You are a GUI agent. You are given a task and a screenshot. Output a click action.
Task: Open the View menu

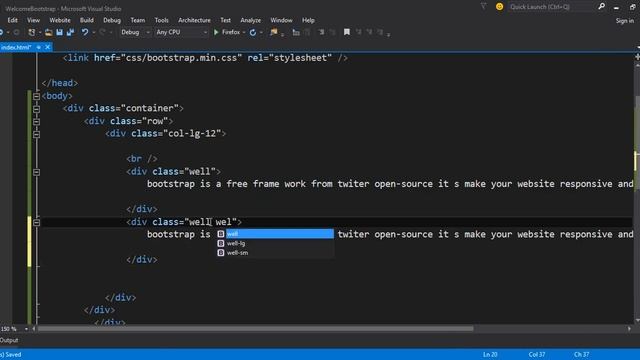pos(33,20)
